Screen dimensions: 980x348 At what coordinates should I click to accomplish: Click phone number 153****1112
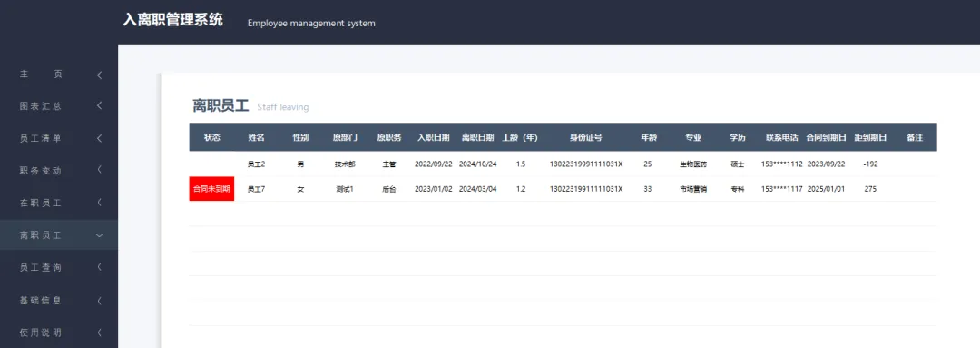pos(782,164)
